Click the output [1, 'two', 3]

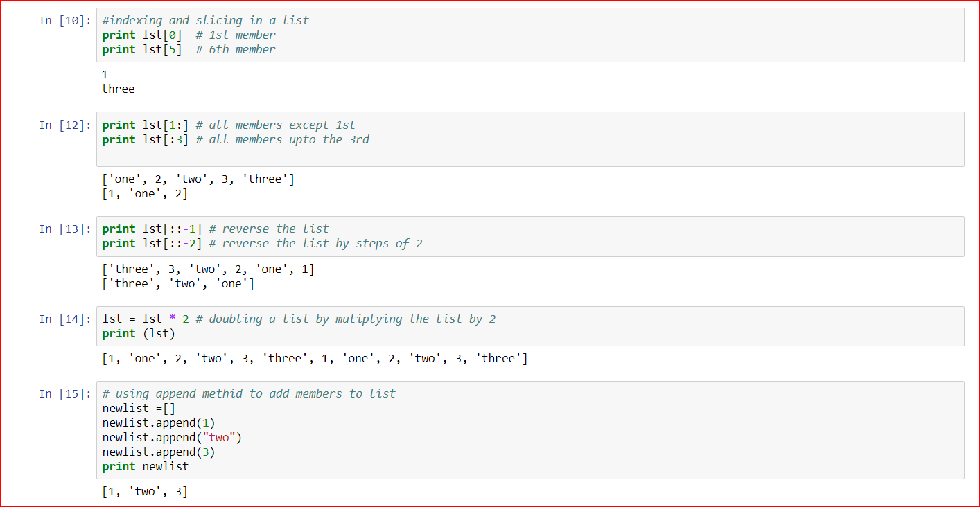(145, 492)
